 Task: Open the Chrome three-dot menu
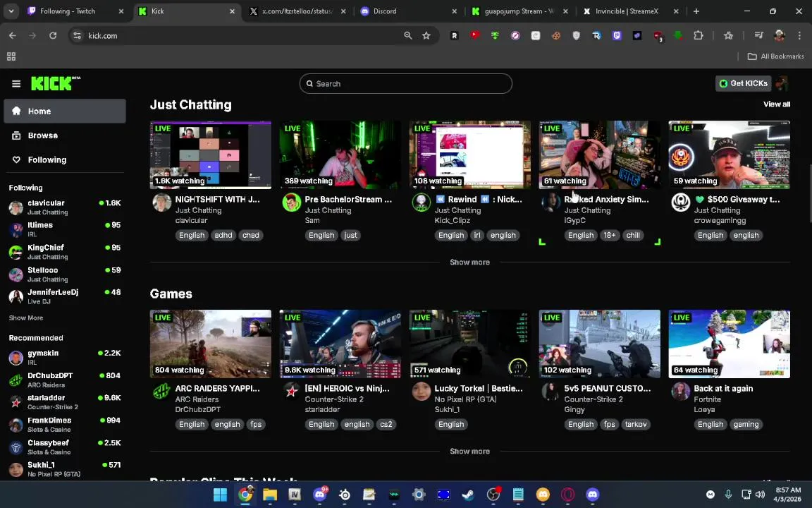tap(799, 36)
